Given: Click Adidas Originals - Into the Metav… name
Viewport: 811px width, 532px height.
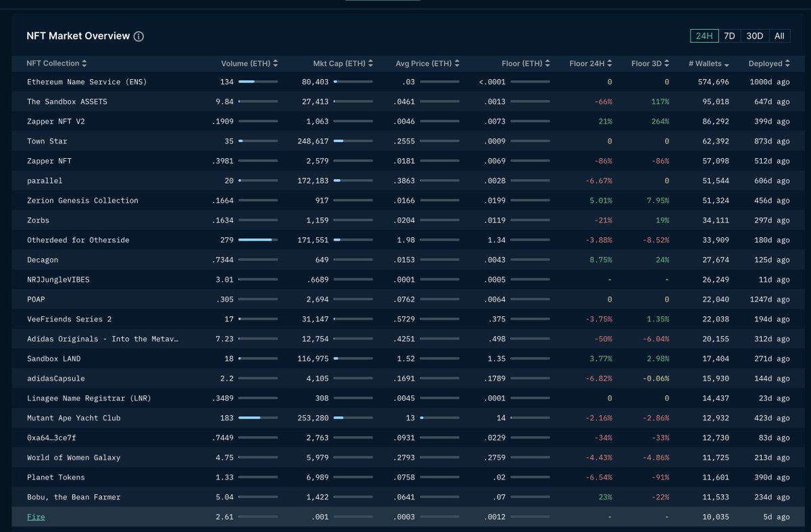Looking at the screenshot, I should (103, 339).
